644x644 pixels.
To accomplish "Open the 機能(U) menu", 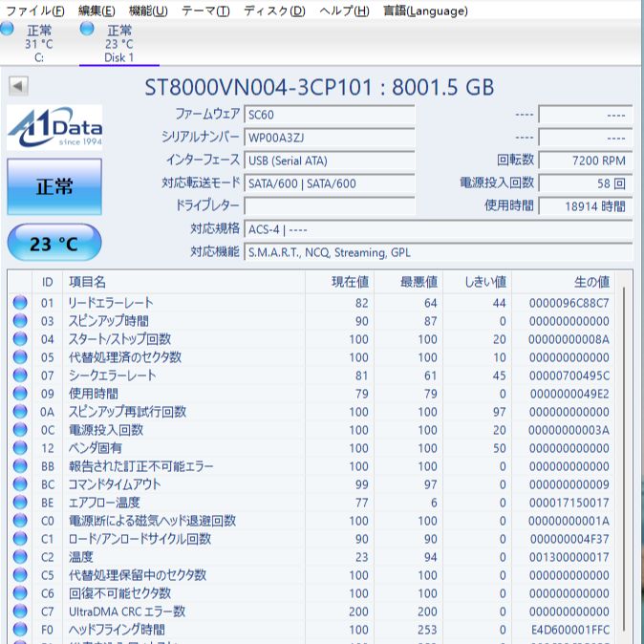I will [x=148, y=11].
